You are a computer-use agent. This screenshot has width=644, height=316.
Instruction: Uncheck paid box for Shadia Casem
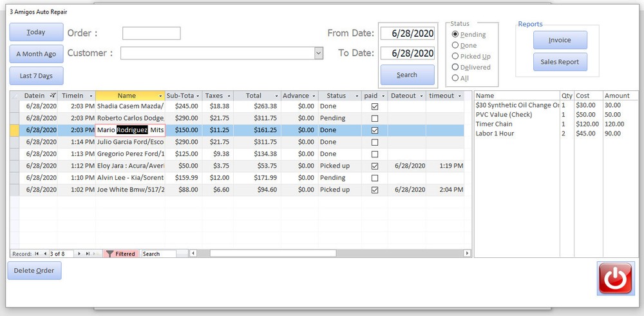coord(375,106)
